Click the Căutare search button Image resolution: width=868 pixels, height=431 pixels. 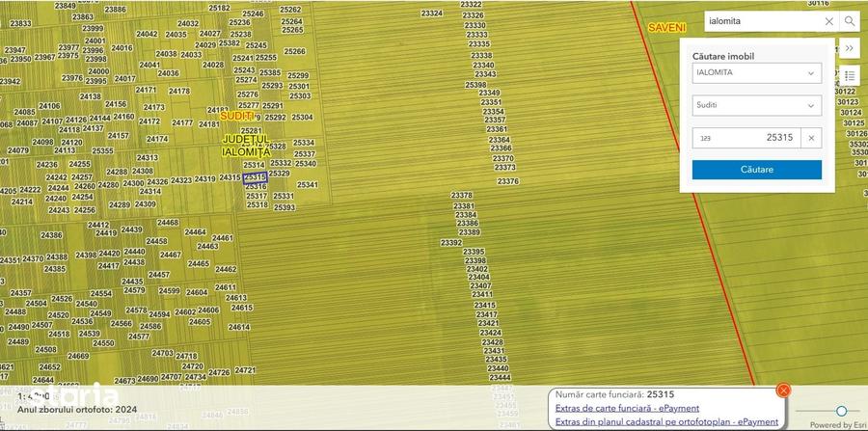tap(757, 170)
